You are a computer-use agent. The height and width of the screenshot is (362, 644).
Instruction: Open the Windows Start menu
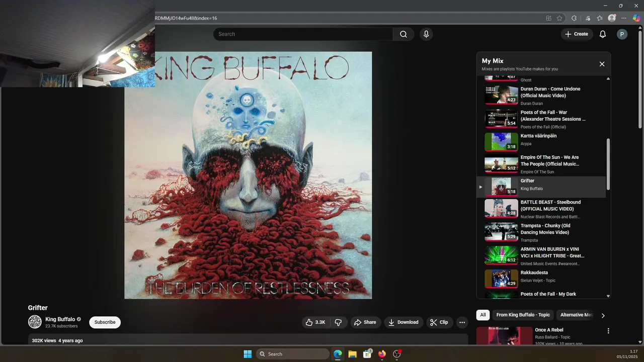pos(248,354)
